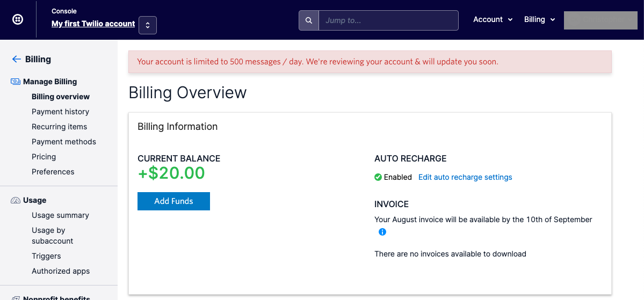Viewport: 644px width, 300px height.
Task: Click the AUTO RECHARGE label
Action: 410,158
